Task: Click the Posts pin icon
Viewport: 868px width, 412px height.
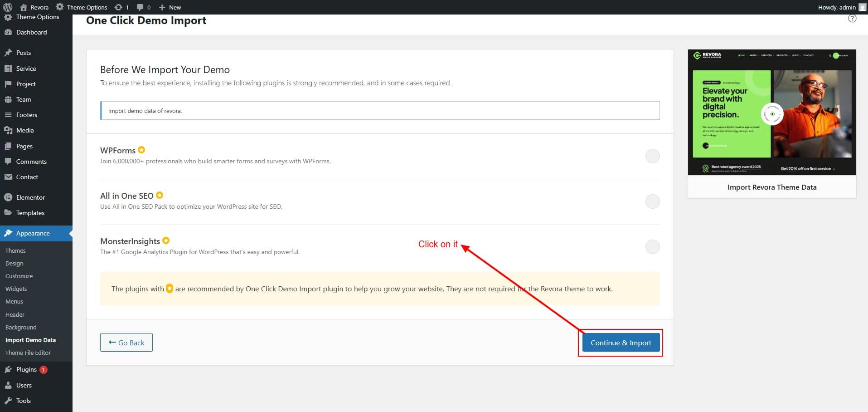Action: pos(8,53)
